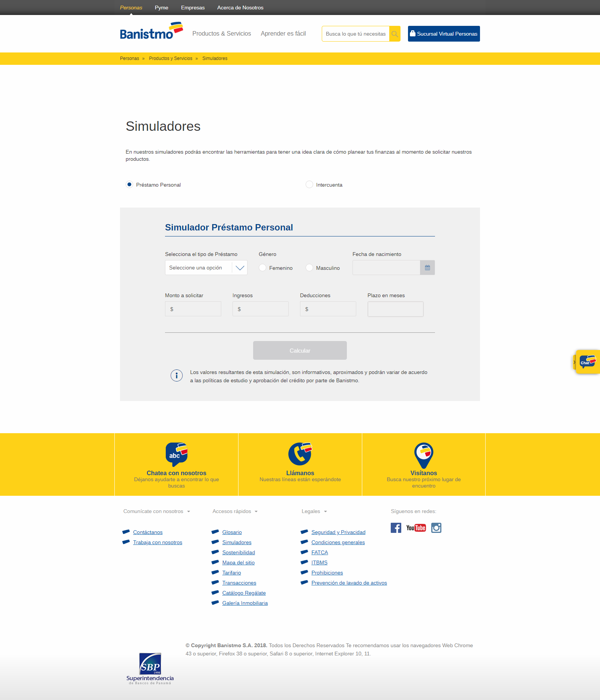Click the Chatea con nosotros heading
The image size is (600, 700).
pos(177,473)
